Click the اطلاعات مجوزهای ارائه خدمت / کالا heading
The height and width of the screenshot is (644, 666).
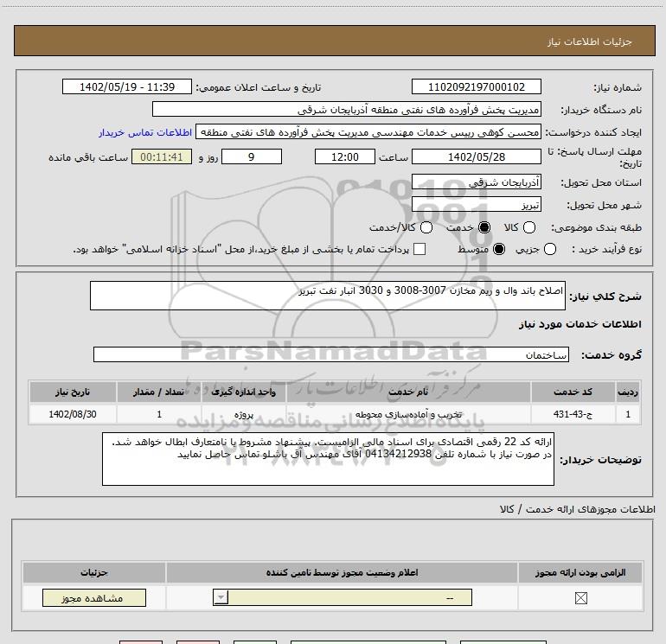tap(578, 509)
